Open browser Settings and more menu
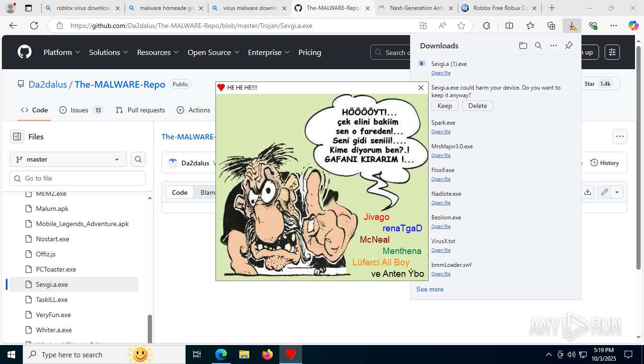 click(614, 26)
